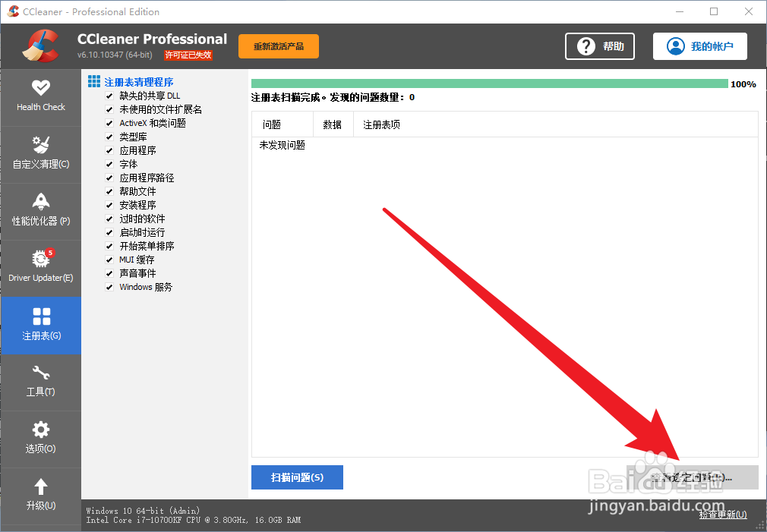This screenshot has width=767, height=532.
Task: Click Check for updates (检查更新) link
Action: coord(722,515)
